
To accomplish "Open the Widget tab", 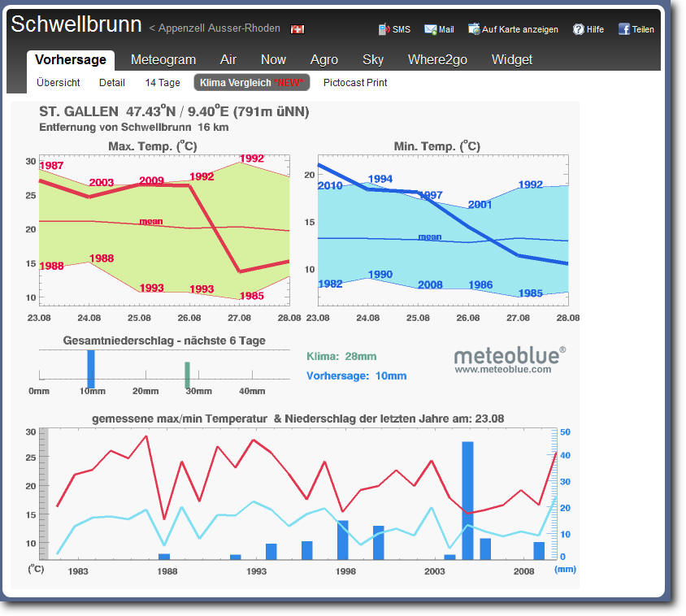I will pos(512,59).
